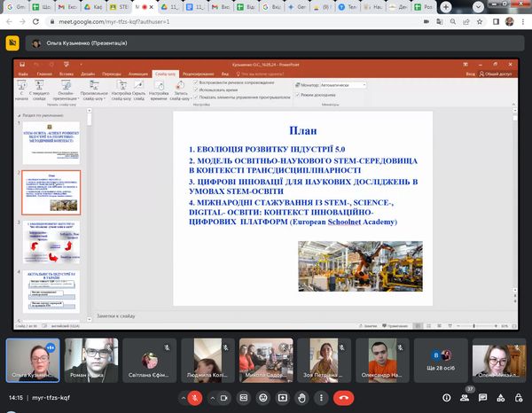
Task: Open the Анимация ribbon tab
Action: 137,74
